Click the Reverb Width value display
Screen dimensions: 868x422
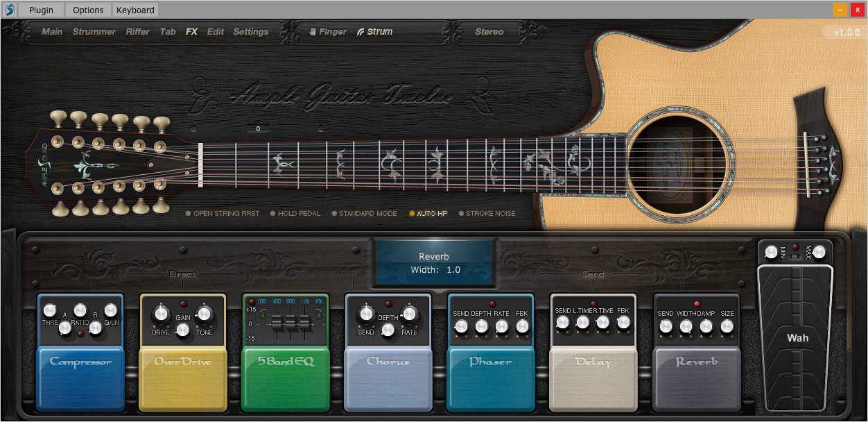(435, 269)
